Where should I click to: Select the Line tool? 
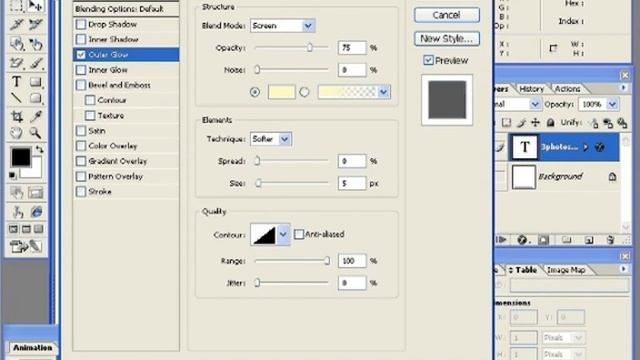16,98
